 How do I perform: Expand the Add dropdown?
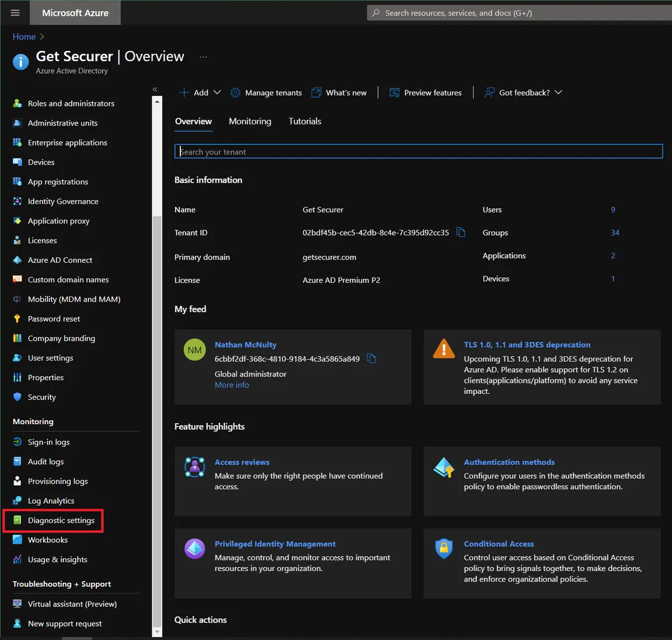pos(217,92)
